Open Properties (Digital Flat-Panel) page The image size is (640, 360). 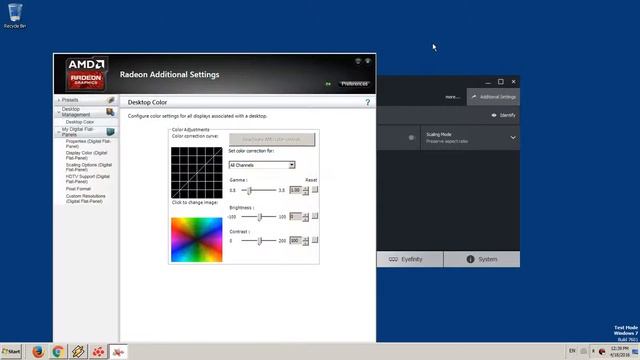(88, 143)
